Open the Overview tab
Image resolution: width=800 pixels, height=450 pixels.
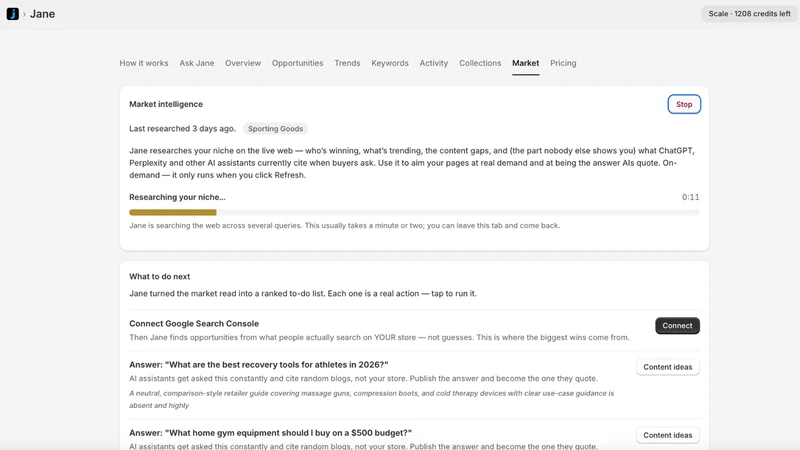(x=243, y=63)
